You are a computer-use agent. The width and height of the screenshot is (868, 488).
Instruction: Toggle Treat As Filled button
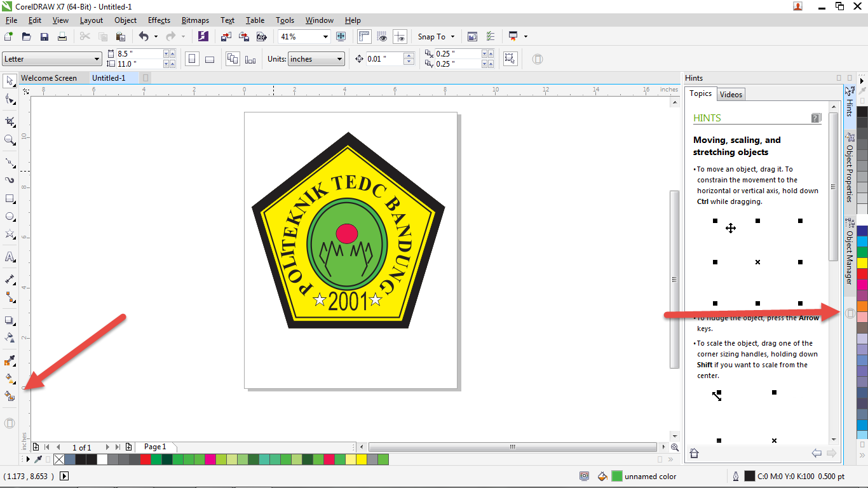tap(510, 59)
